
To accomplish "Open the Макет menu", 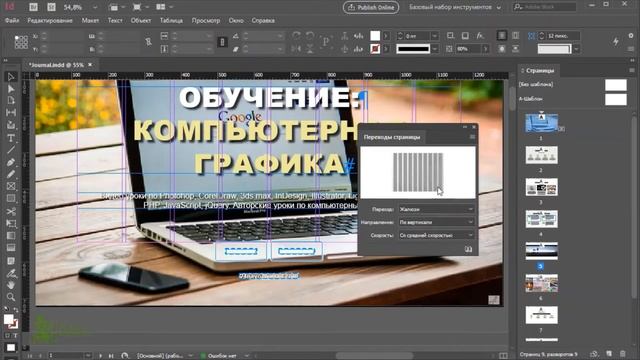I will click(90, 20).
